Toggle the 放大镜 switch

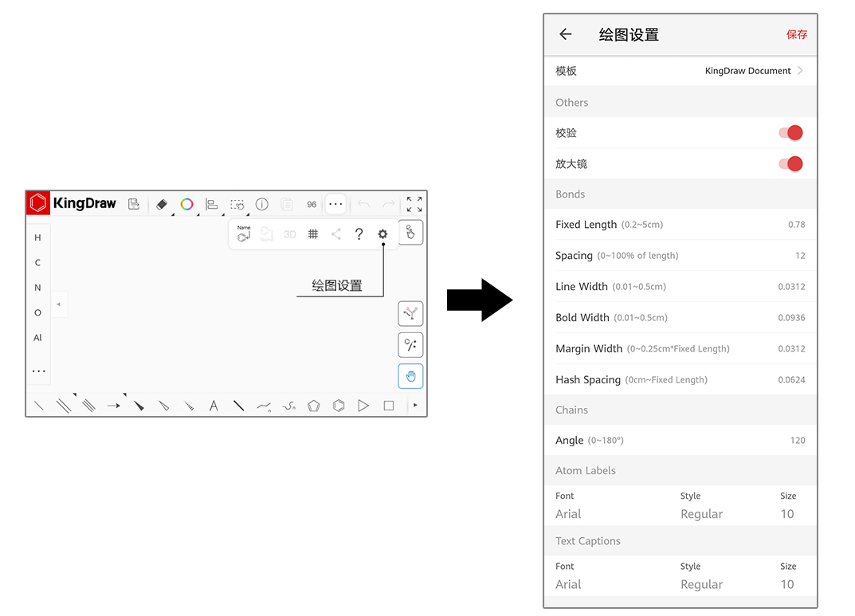pos(790,163)
